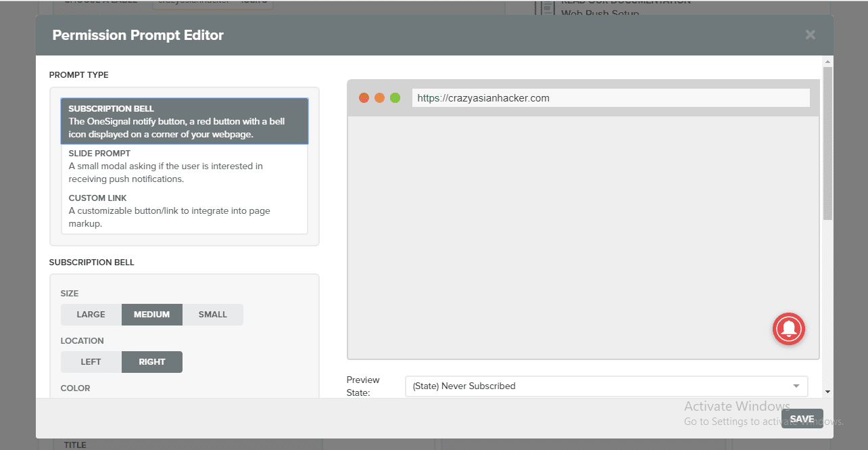Keep bell location set to RIGHT

tap(151, 361)
